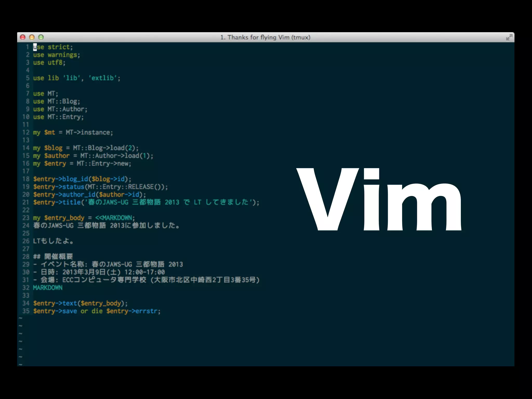
Task: Click the line '$entry->blog_id($blog->id);'
Action: click(82, 179)
